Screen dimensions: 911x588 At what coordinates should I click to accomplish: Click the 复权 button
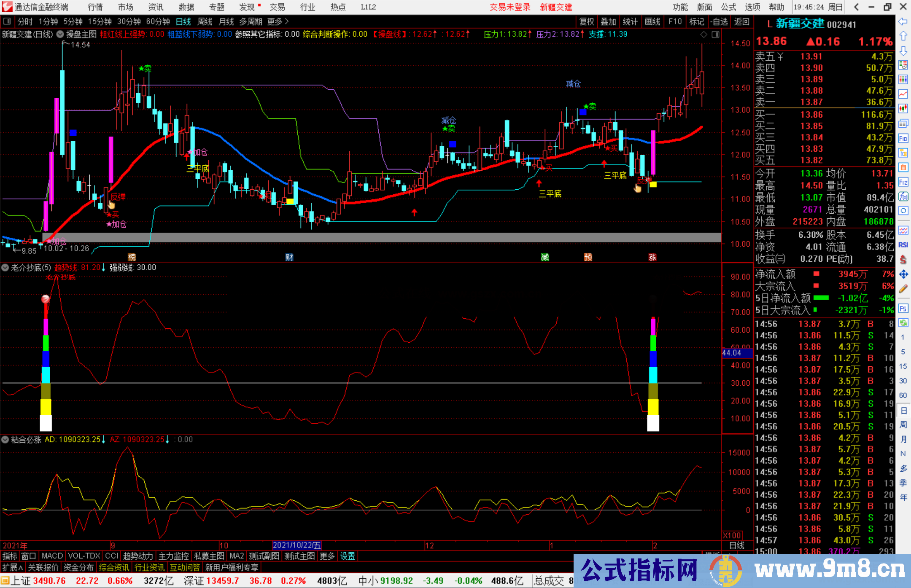coord(586,21)
